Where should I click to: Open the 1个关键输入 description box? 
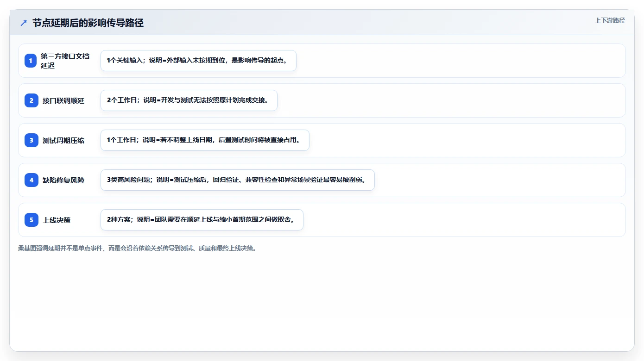[198, 61]
